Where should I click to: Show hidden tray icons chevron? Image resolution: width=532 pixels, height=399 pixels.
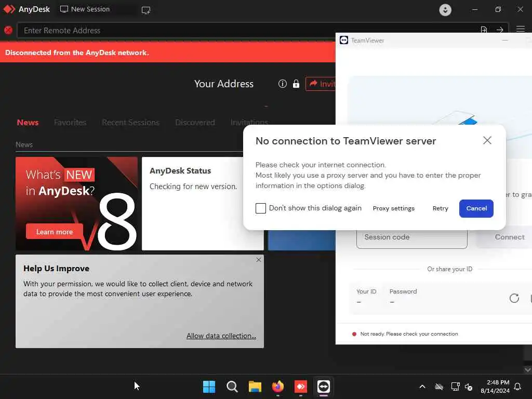coord(422,387)
